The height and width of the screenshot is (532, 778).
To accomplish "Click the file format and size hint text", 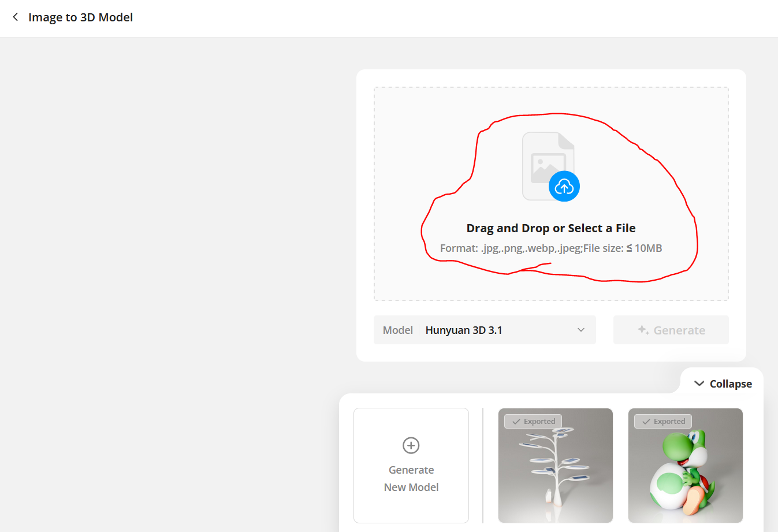I will coord(551,248).
